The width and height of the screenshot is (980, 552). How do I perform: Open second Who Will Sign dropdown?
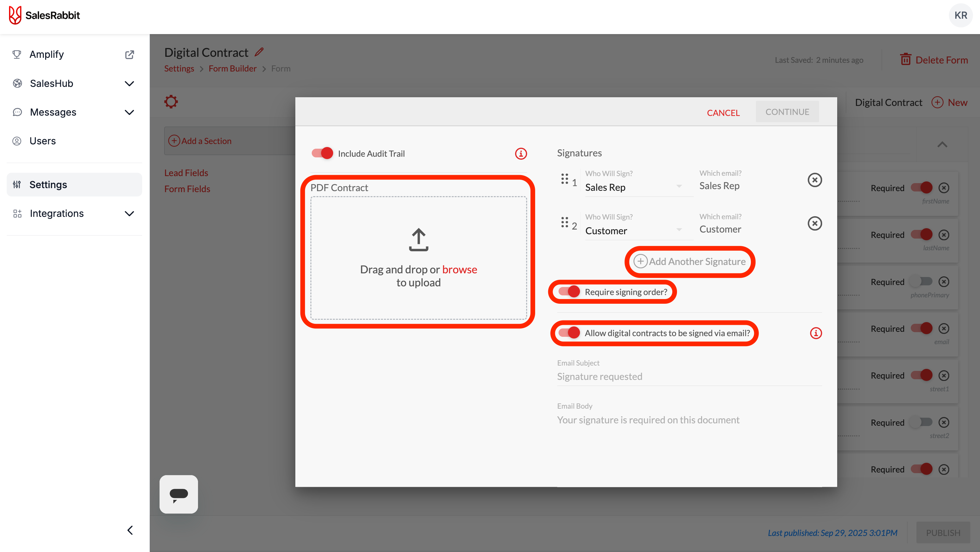pyautogui.click(x=634, y=231)
